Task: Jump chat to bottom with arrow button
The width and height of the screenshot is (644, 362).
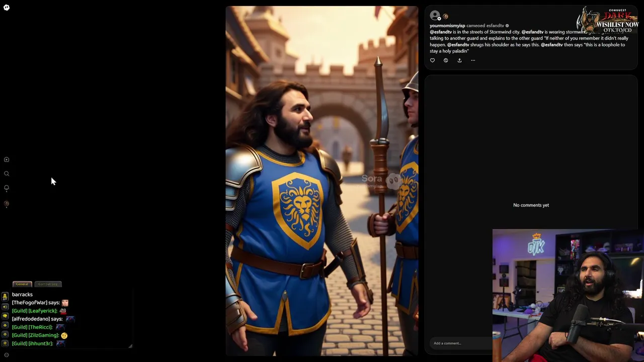Action: [x=5, y=343]
